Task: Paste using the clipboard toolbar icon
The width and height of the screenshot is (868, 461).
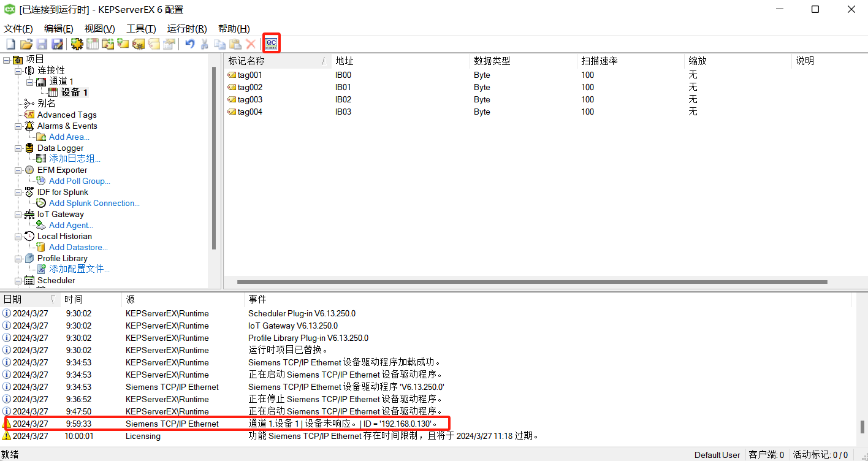Action: pos(235,44)
